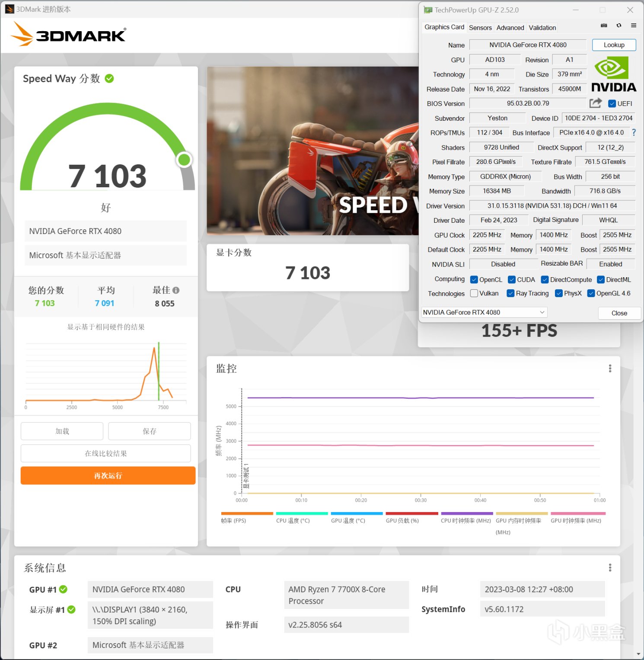Click the 在线比较结果 button

106,453
